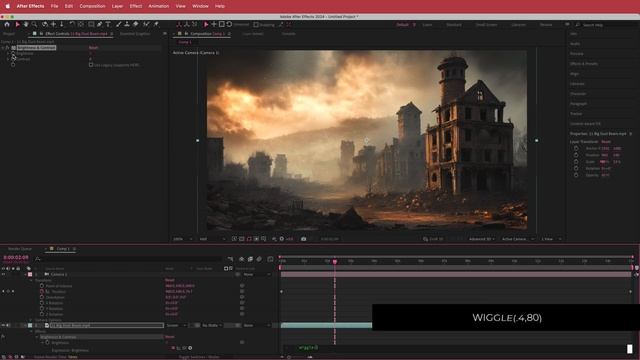Click the Scale stopwatch in Properties panel
Image resolution: width=640 pixels, height=360 pixels.
pos(576,162)
